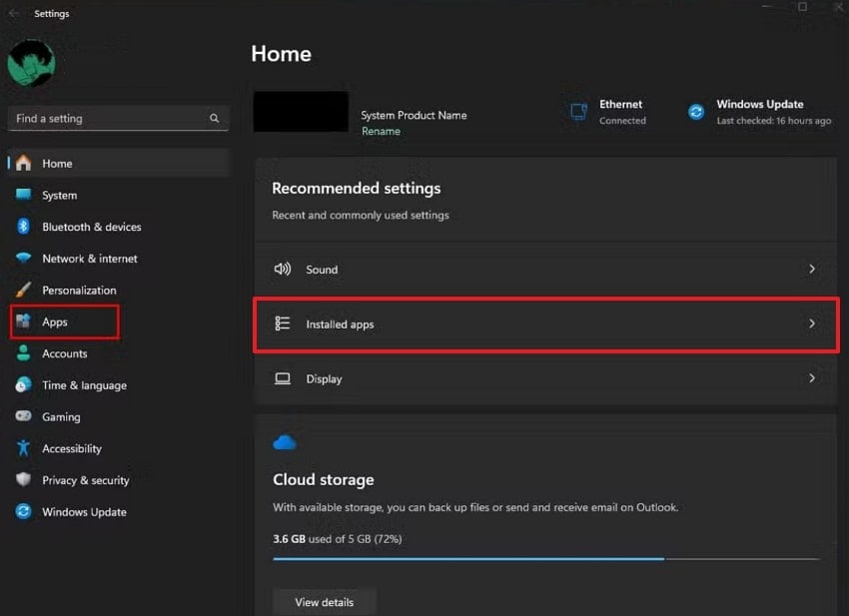Go to Home in the sidebar

(120, 163)
